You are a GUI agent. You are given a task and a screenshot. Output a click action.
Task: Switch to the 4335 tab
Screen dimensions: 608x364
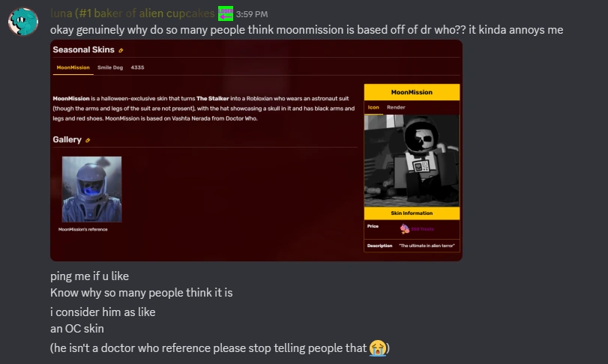pyautogui.click(x=137, y=67)
